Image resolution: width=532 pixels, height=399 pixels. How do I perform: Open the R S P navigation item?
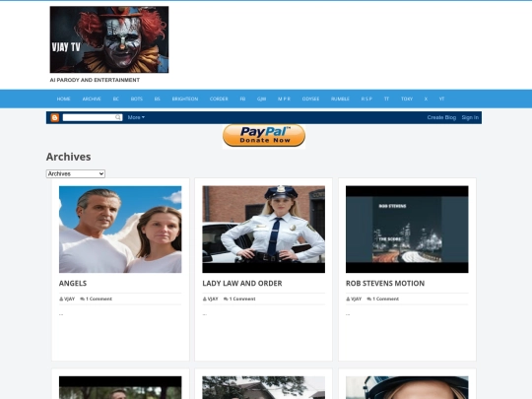click(366, 100)
